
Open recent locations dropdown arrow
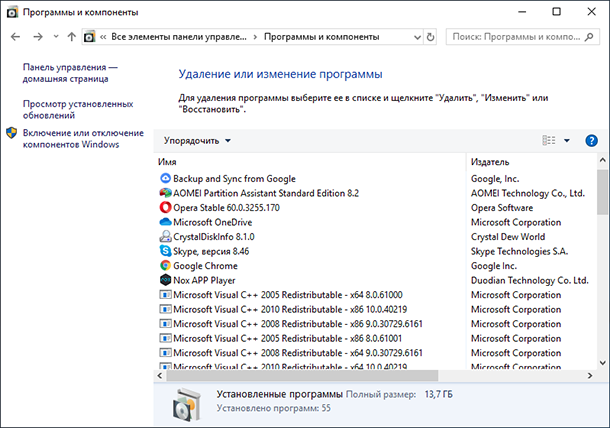point(56,37)
